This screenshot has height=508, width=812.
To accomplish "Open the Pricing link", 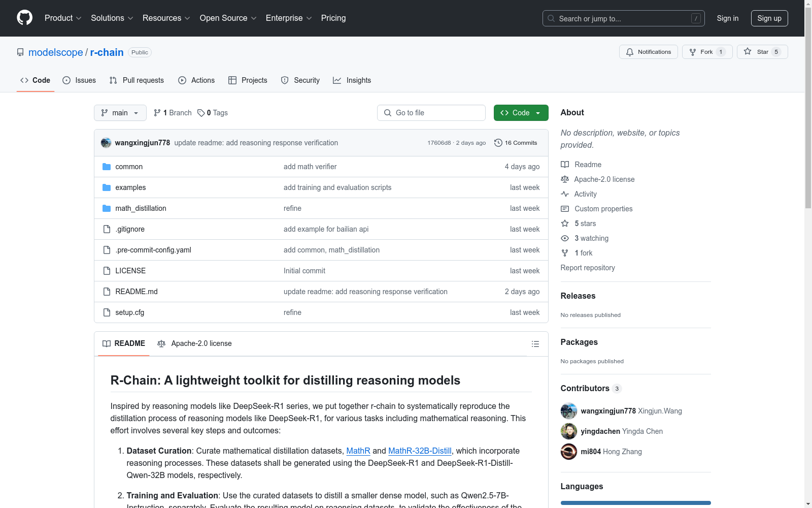I will click(333, 18).
